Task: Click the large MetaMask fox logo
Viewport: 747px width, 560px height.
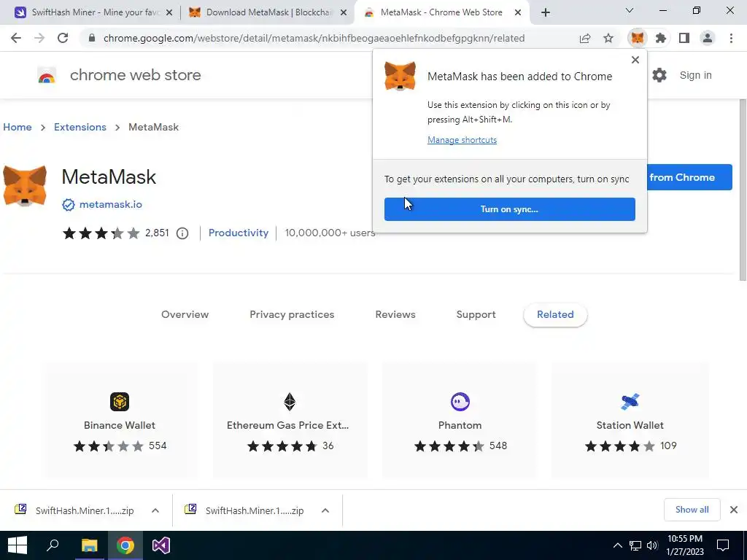Action: (25, 186)
